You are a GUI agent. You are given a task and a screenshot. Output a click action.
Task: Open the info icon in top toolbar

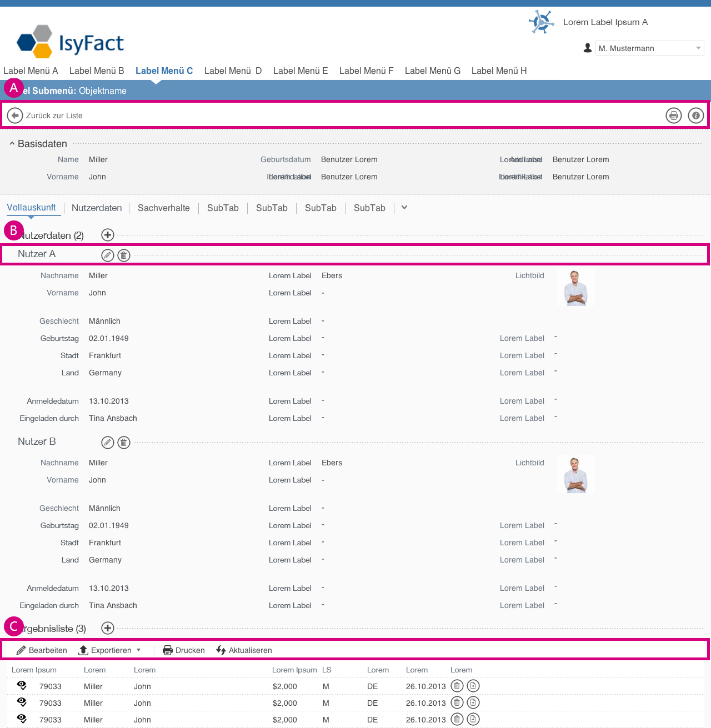pos(695,116)
